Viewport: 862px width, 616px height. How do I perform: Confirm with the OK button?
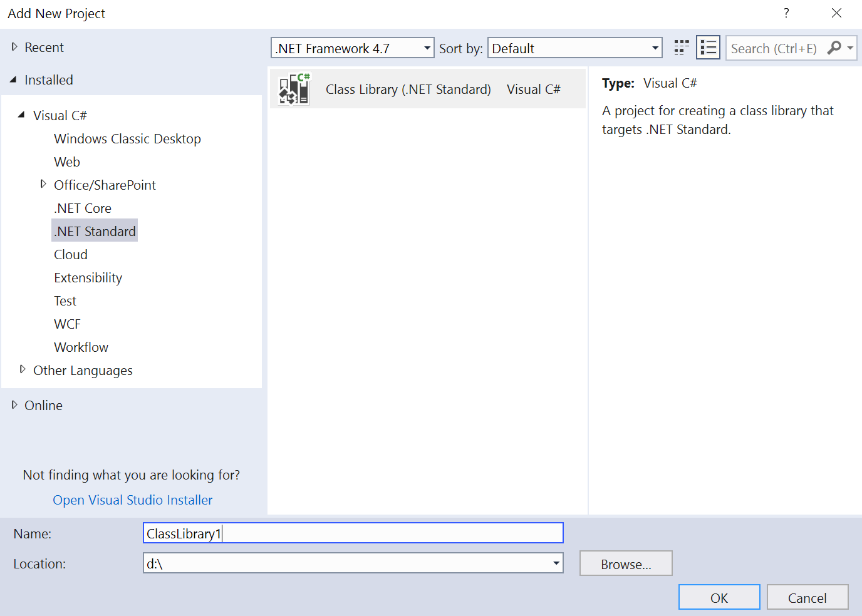[x=719, y=597]
